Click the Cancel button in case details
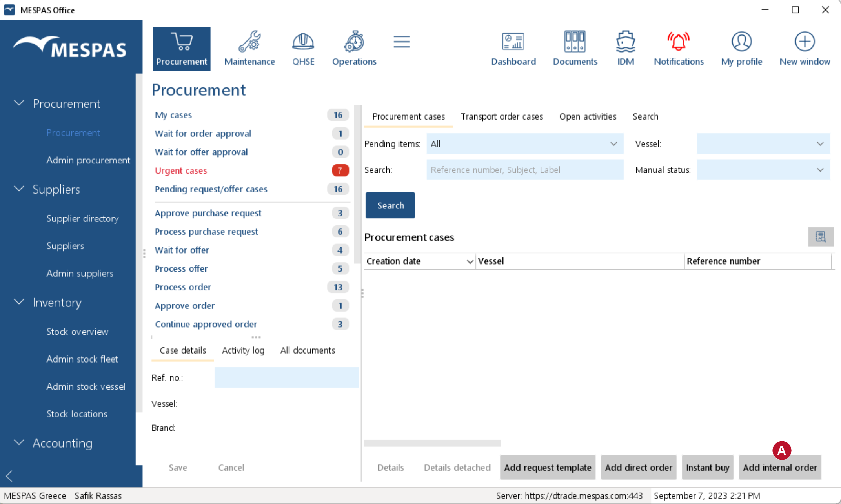This screenshot has width=841, height=504. 231,467
